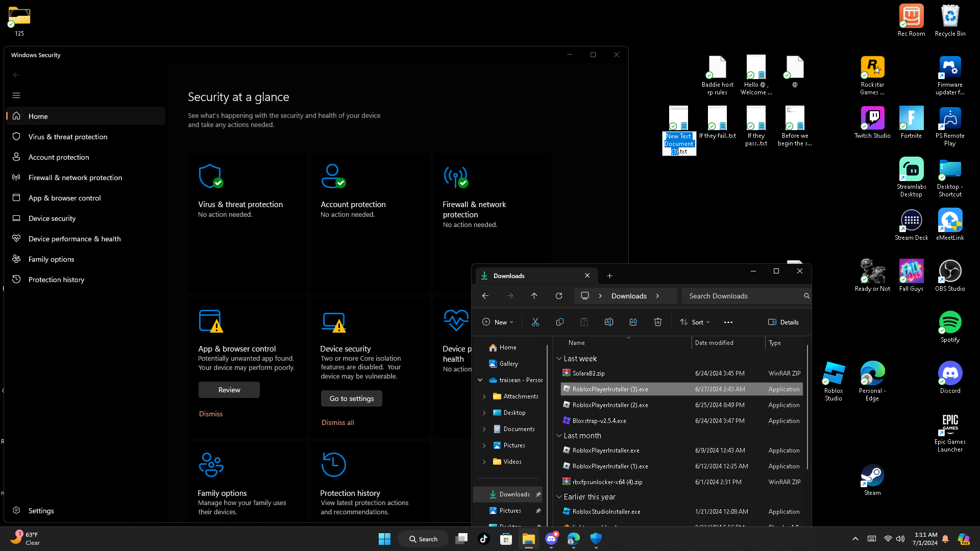Screen dimensions: 980x551
Task: Collapse the Last week file group
Action: 559,359
